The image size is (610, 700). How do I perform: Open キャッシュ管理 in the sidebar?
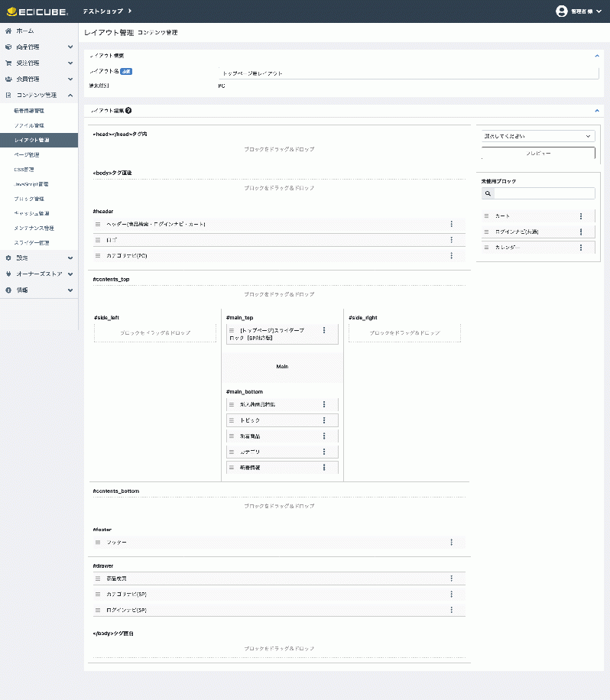coord(39,213)
